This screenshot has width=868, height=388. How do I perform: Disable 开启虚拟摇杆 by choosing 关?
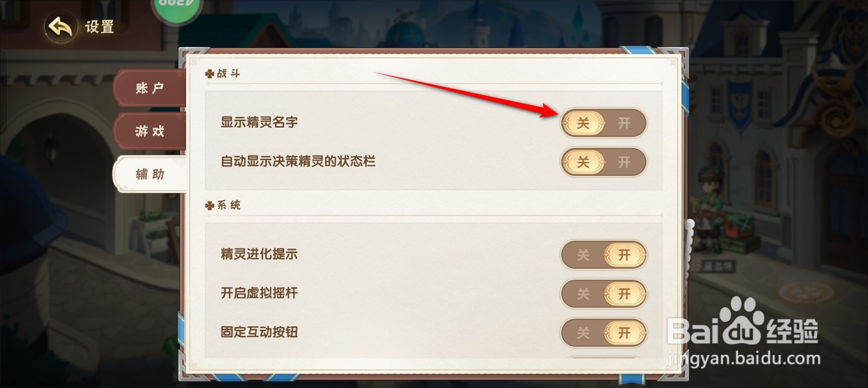coord(583,294)
